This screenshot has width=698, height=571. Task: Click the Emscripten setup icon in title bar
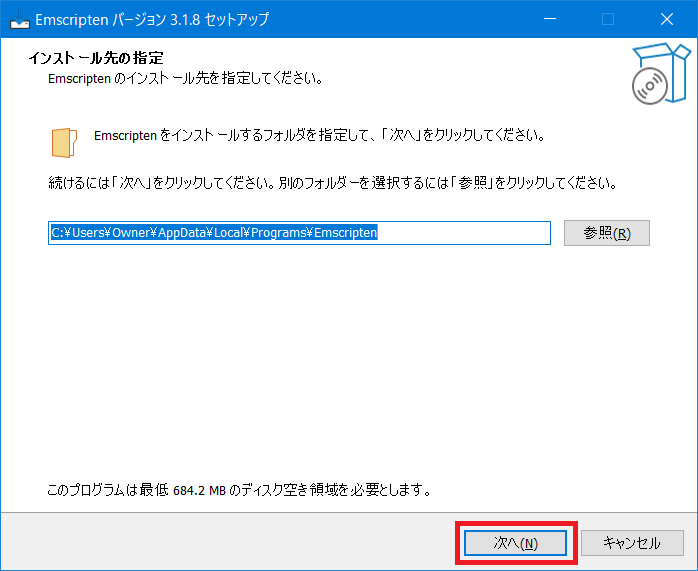(x=20, y=19)
